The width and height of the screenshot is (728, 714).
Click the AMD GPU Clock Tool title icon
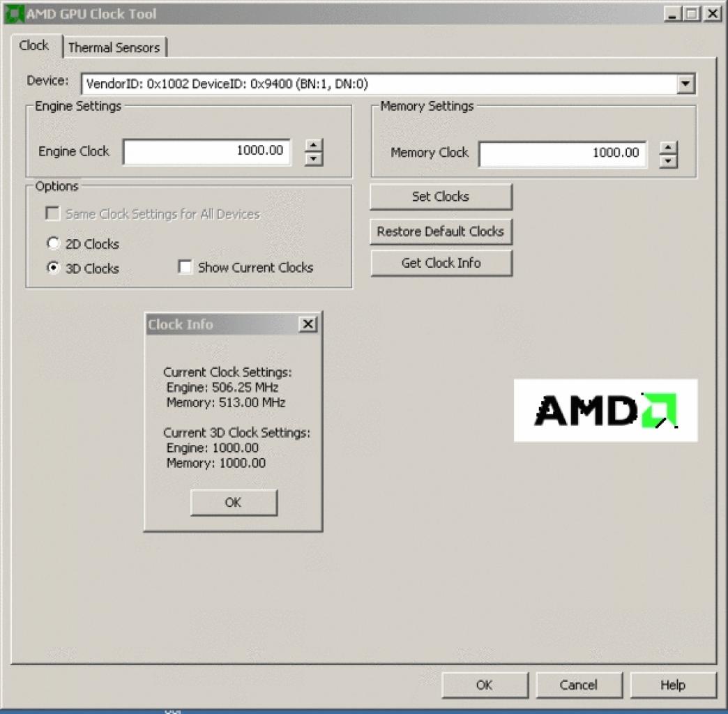click(x=13, y=13)
